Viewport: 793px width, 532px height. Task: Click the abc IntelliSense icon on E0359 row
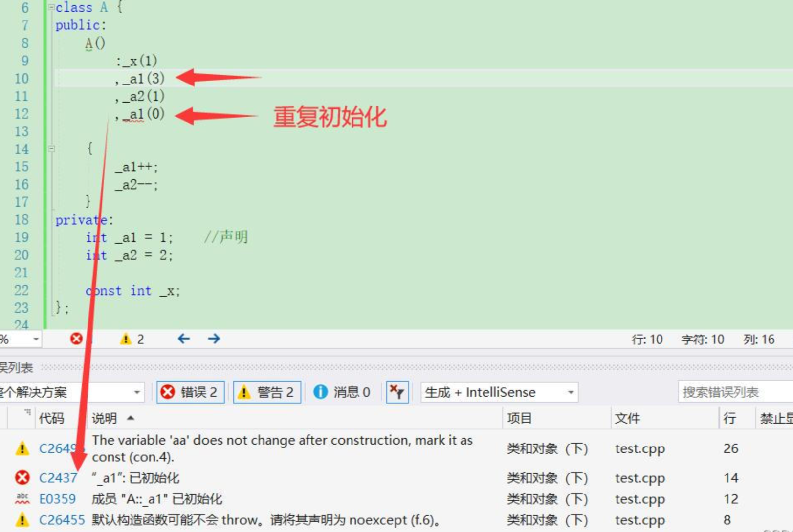[22, 499]
